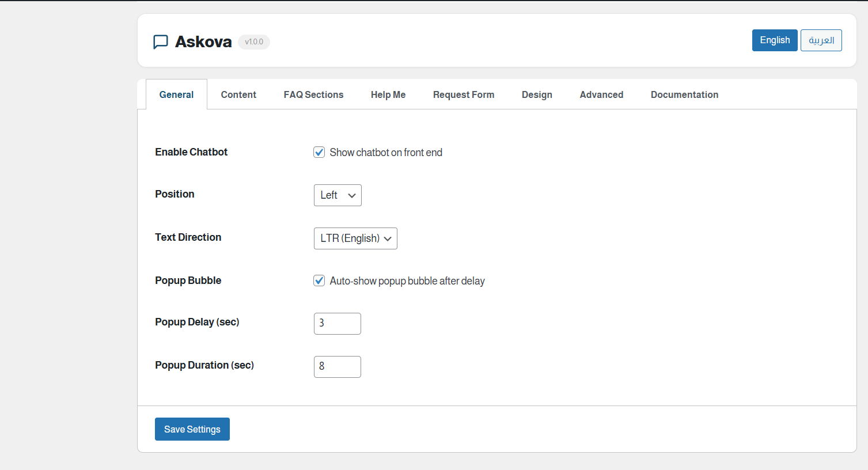Switch to the Content tab

point(238,94)
